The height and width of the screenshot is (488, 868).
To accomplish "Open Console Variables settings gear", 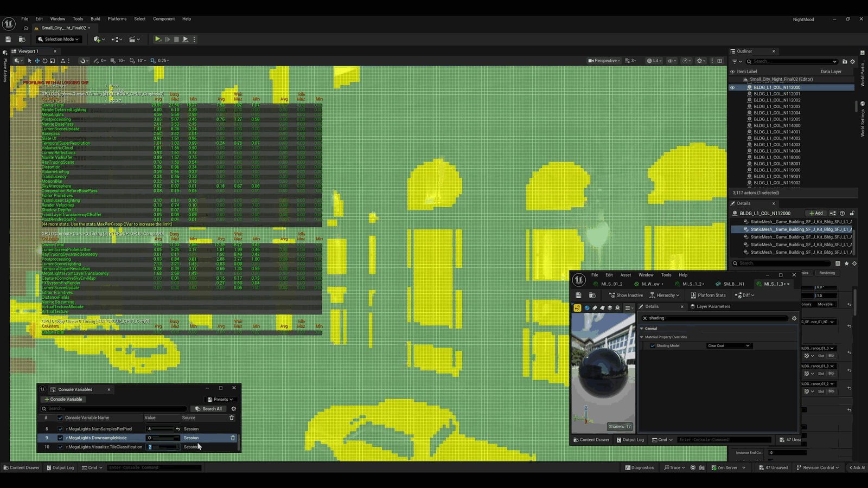I will [234, 409].
